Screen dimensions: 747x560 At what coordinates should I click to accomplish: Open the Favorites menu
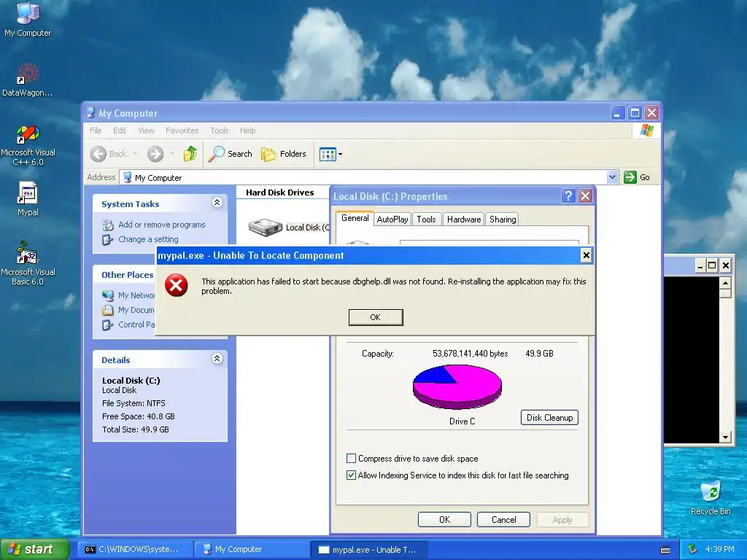point(182,131)
